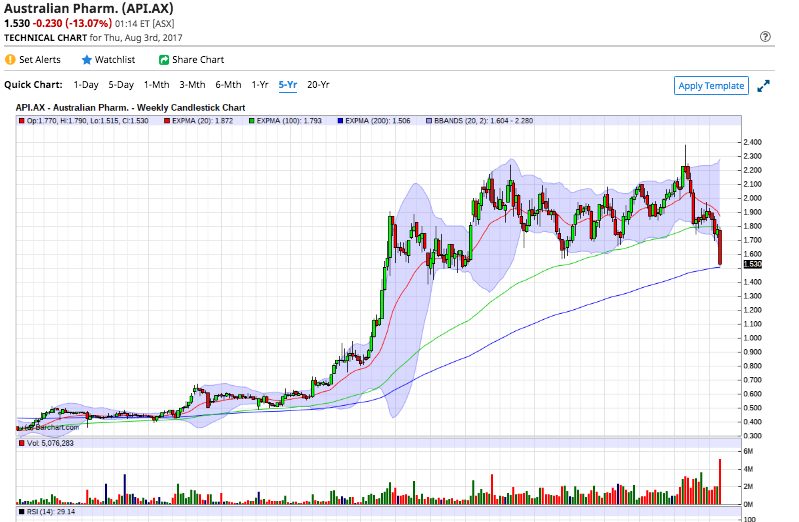Select the 3-Mth quick chart
This screenshot has height=522, width=799.
pos(192,85)
